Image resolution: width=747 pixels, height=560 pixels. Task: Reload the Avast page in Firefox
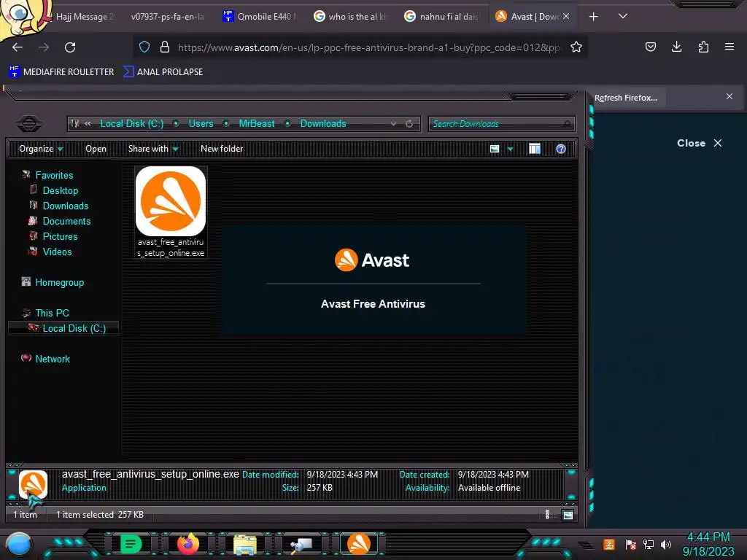tap(70, 47)
